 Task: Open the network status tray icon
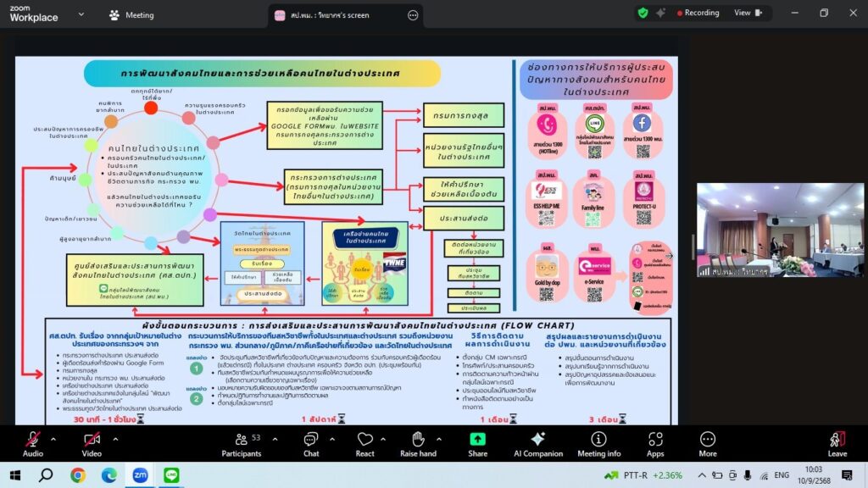pyautogui.click(x=764, y=474)
